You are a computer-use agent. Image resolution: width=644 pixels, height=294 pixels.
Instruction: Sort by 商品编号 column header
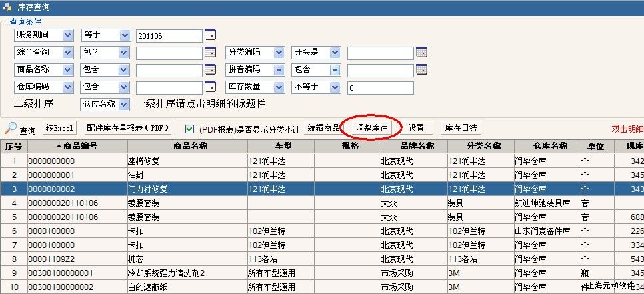77,146
